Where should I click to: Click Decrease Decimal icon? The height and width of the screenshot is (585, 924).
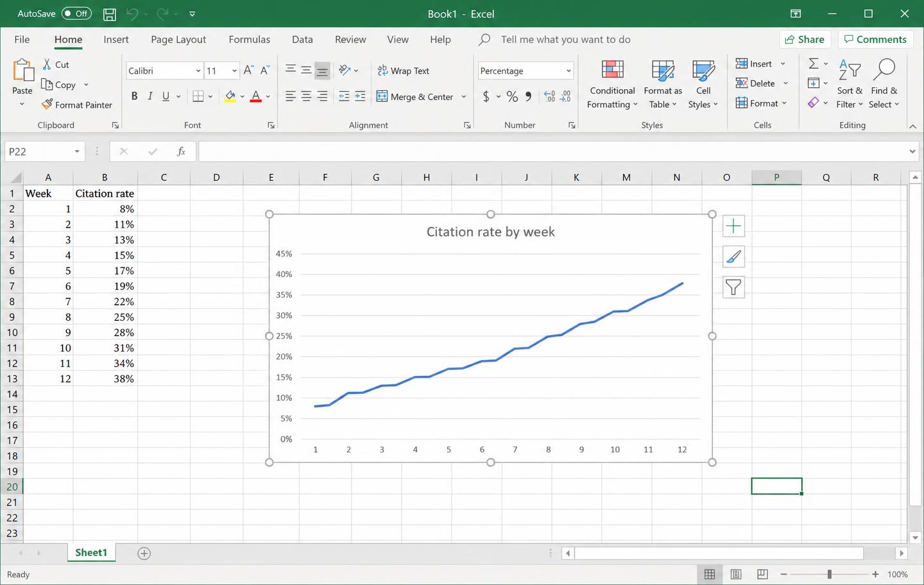click(565, 96)
